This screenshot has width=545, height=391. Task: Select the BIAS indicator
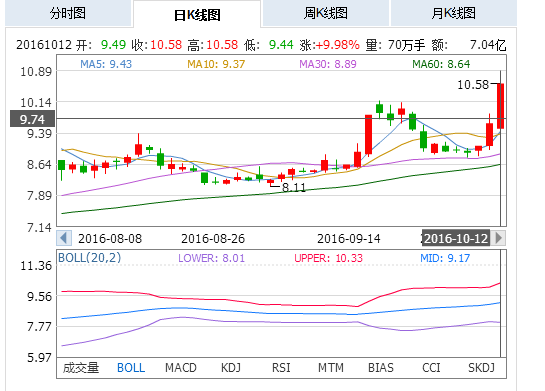(381, 368)
